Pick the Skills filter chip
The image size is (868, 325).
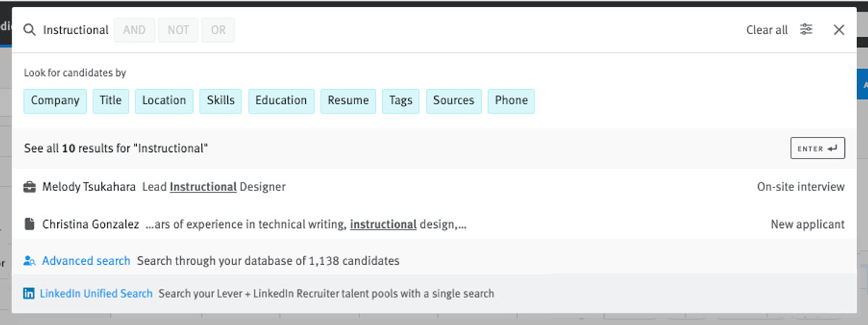(x=221, y=101)
